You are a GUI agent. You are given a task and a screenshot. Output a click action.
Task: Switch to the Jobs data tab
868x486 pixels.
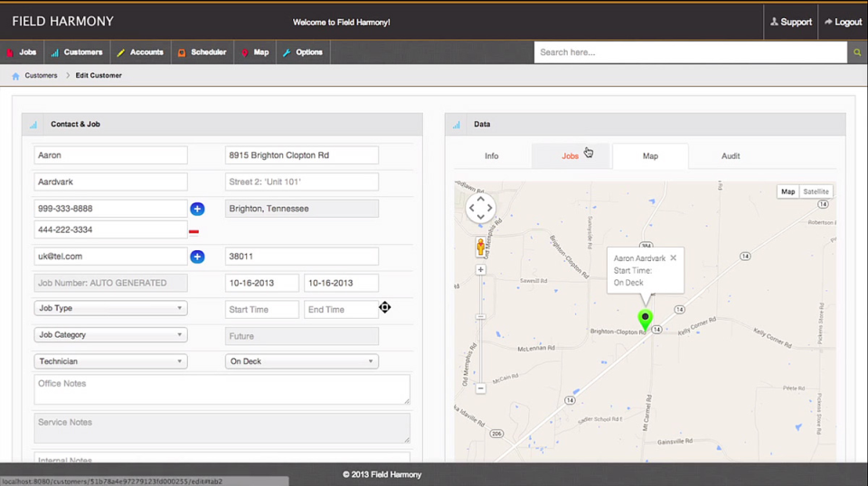coord(571,156)
